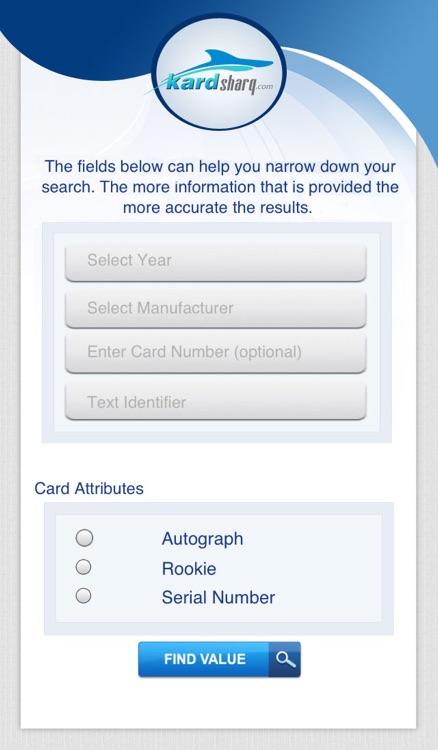Click the Rookie attribute label
Screen dimensions: 438x750
[x=189, y=569]
